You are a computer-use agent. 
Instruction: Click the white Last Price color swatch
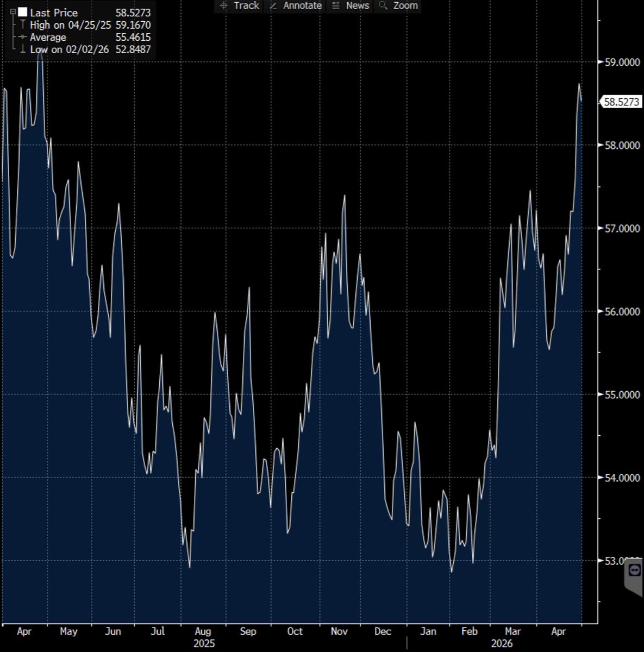(x=22, y=12)
